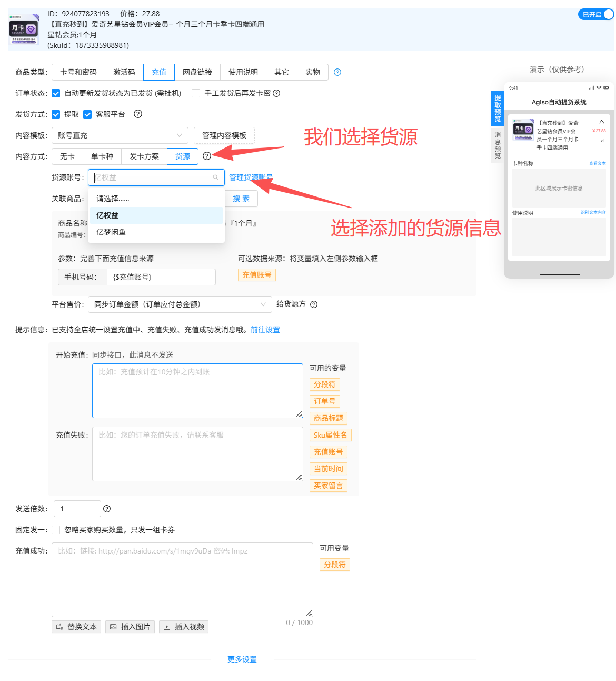Viewport: 616px width, 681px height.
Task: Click the 充值成功 message textarea
Action: 182,580
